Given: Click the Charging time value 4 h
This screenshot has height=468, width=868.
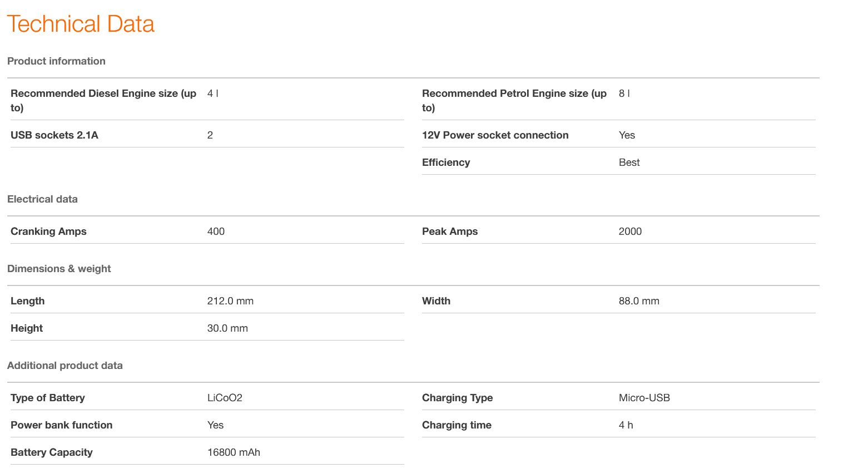Looking at the screenshot, I should 626,425.
